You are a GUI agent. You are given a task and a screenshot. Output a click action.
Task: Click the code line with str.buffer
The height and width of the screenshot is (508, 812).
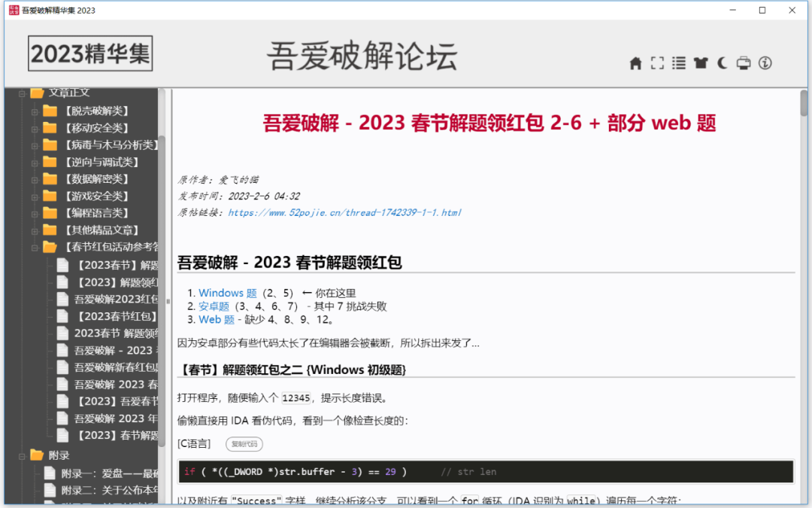point(486,472)
